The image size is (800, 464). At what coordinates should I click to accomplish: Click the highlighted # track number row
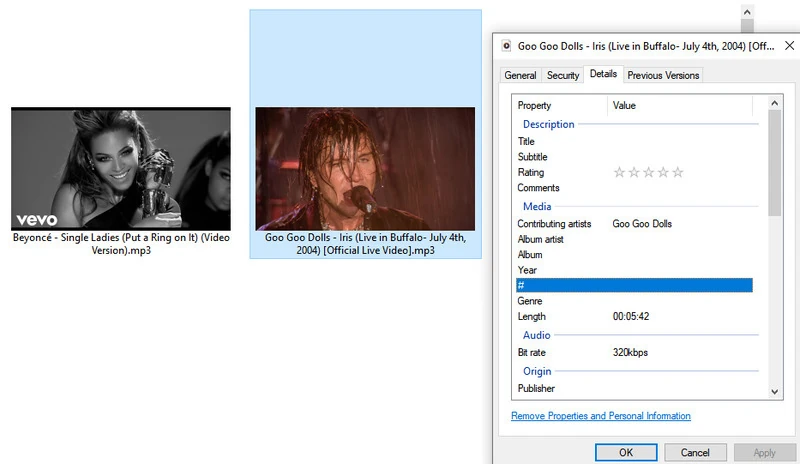tap(634, 285)
